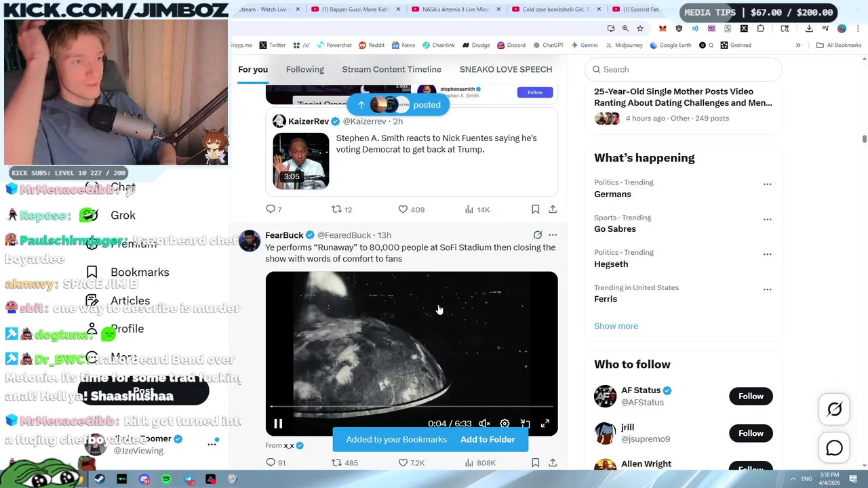This screenshot has width=868, height=488.
Task: Open more options for Go Sabres trend
Action: coord(767,220)
